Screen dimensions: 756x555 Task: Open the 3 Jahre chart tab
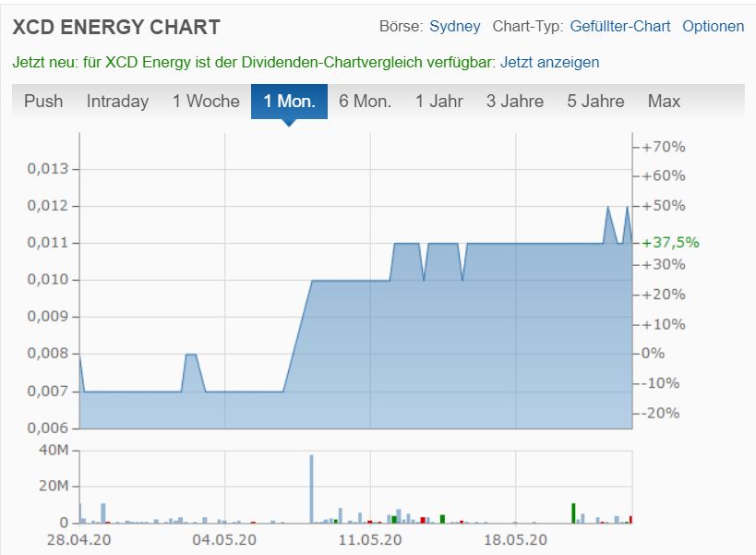[x=515, y=102]
